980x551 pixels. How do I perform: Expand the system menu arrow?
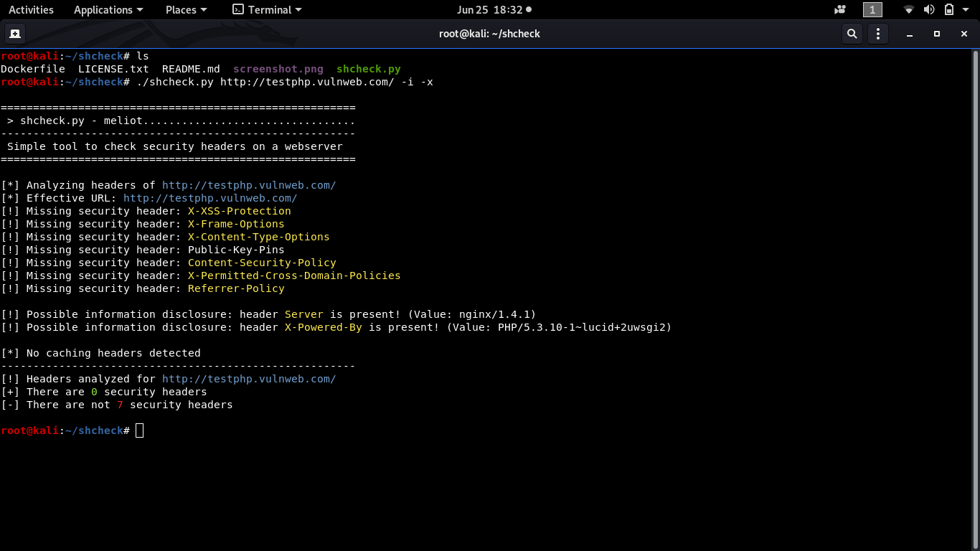966,10
